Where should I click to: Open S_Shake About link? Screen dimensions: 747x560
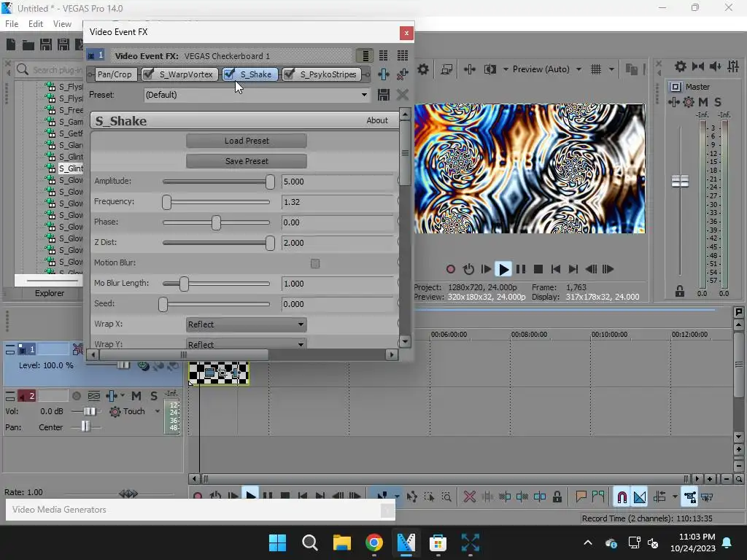[377, 120]
